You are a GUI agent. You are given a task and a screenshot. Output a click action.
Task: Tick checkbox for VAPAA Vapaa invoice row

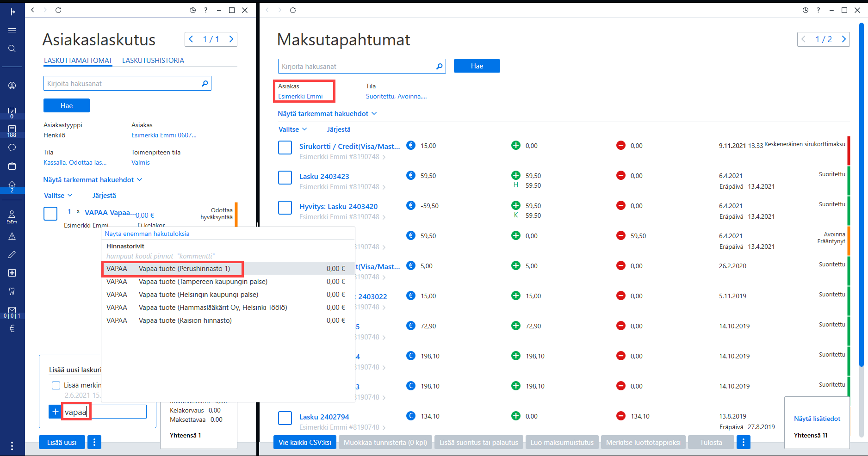point(50,214)
